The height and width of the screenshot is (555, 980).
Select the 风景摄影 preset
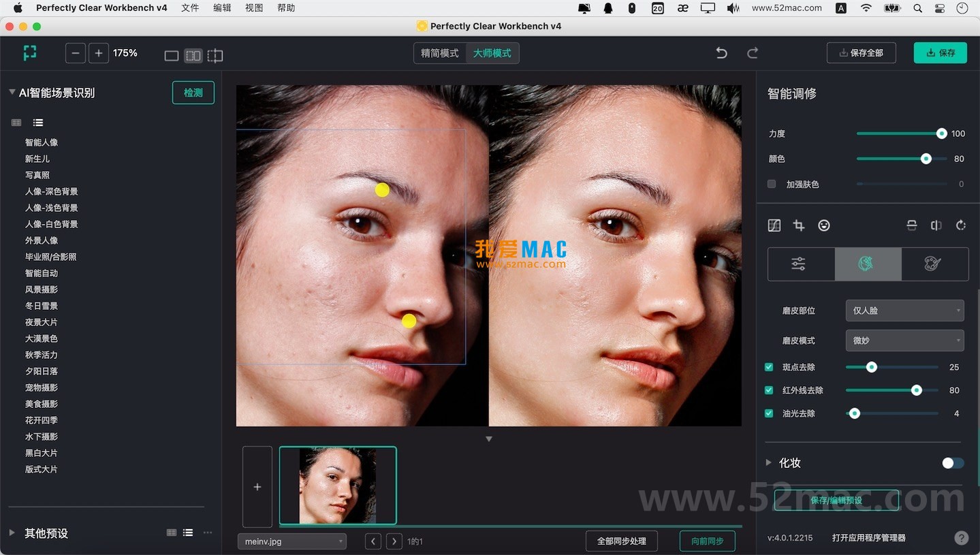pos(42,289)
